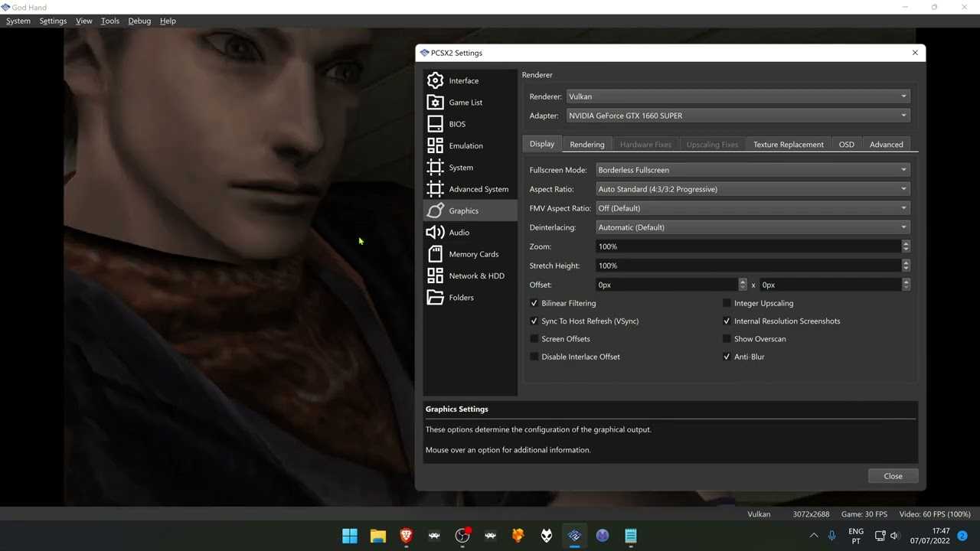980x551 pixels.
Task: Open the System menu
Action: pyautogui.click(x=18, y=21)
